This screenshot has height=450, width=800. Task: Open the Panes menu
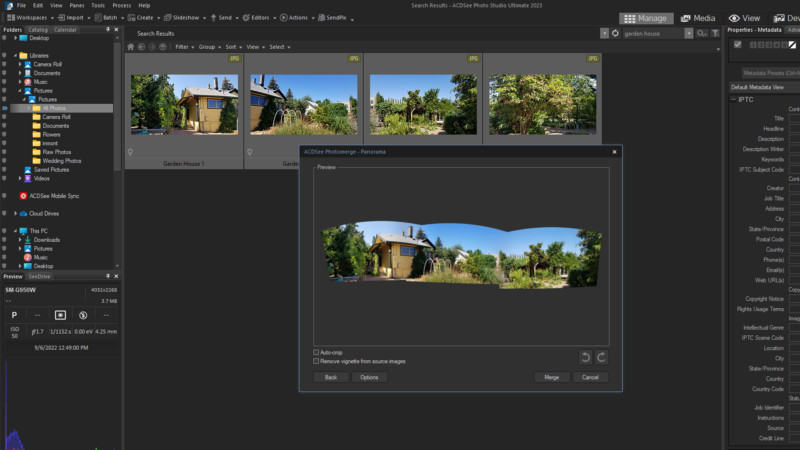pyautogui.click(x=77, y=6)
